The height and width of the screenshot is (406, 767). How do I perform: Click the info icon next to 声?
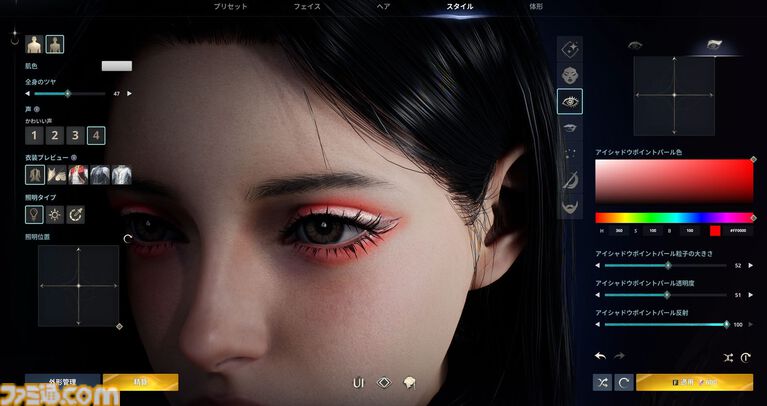click(x=37, y=110)
